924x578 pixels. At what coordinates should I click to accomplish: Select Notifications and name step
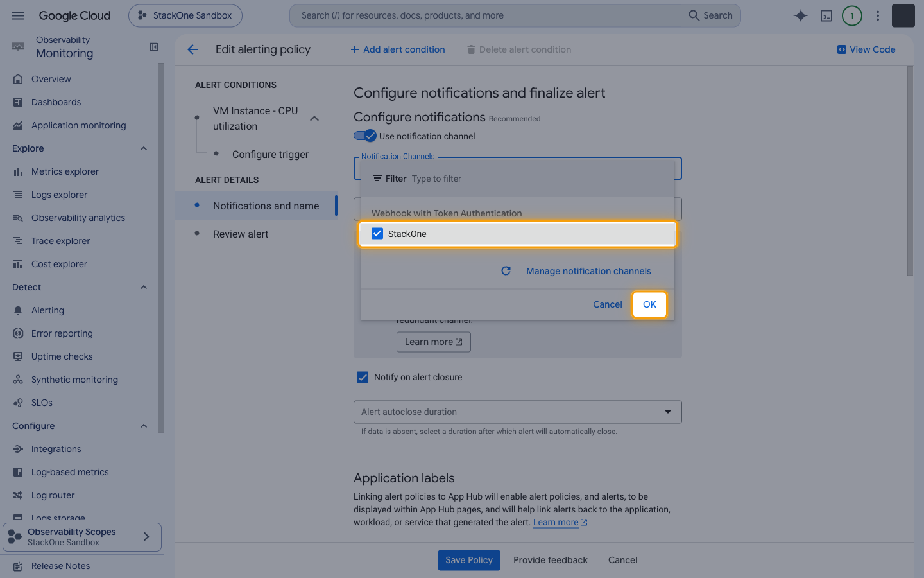256,206
